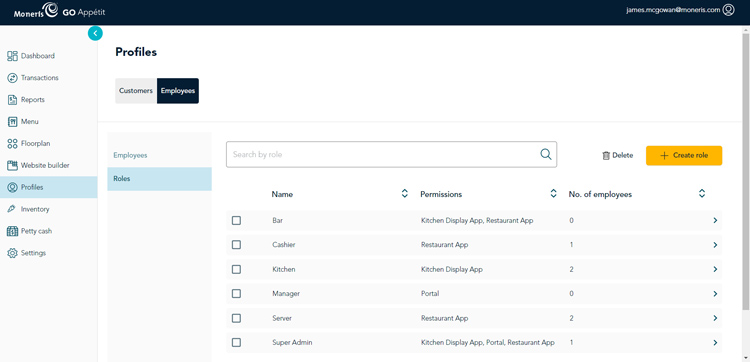
Task: Select the Roles submenu item
Action: (159, 179)
